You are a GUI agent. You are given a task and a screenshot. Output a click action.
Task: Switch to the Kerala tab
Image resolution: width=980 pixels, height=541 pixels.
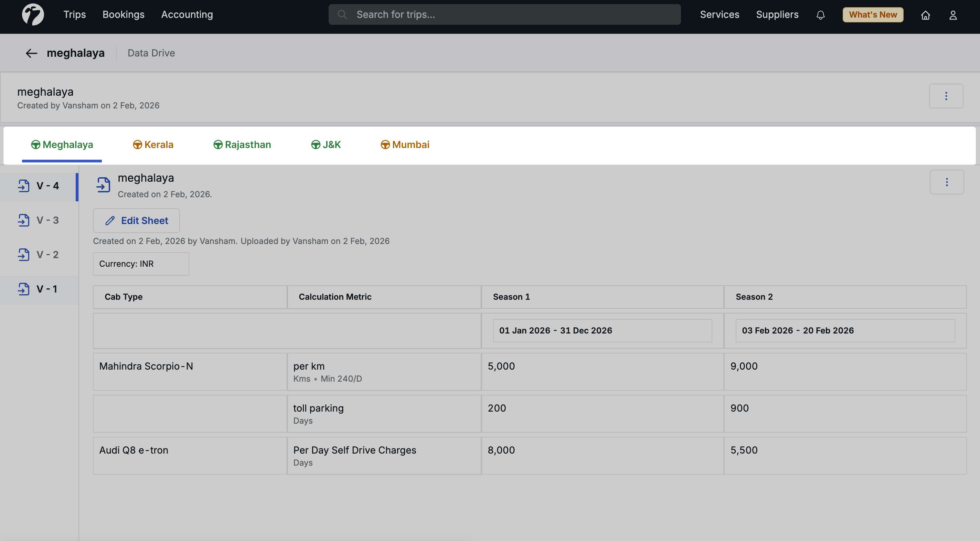click(153, 145)
